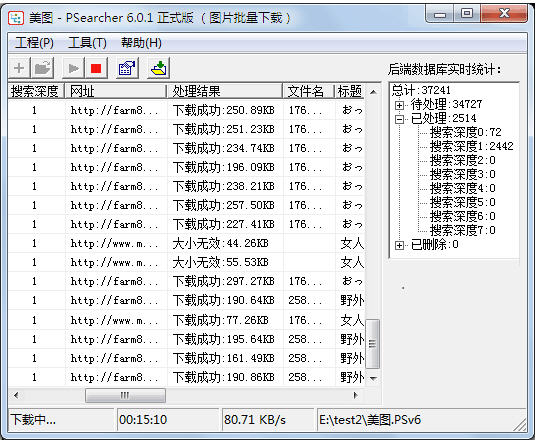Image resolution: width=536 pixels, height=440 pixels.
Task: Select 搜索深度7:0 tree item
Action: [x=463, y=230]
